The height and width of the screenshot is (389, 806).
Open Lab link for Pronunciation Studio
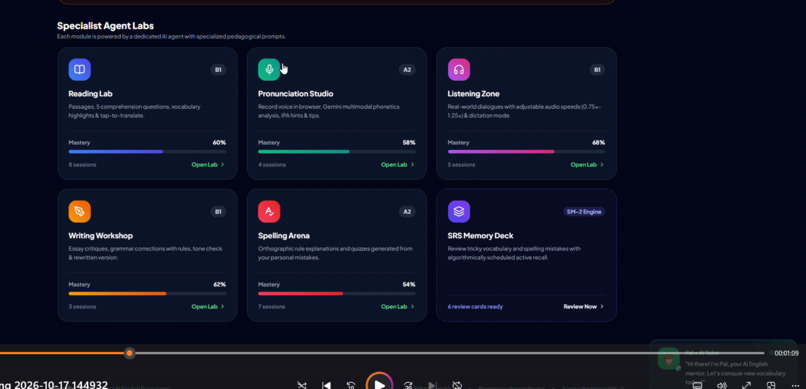[398, 165]
